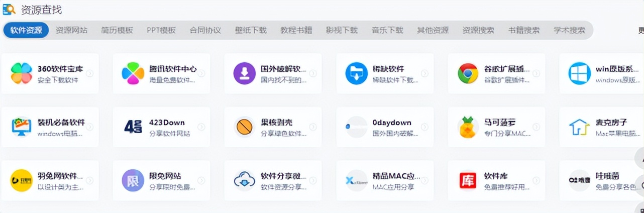Click the arrow circle on 软件库 card
Image resolution: width=644 pixels, height=213 pixels.
click(x=536, y=180)
